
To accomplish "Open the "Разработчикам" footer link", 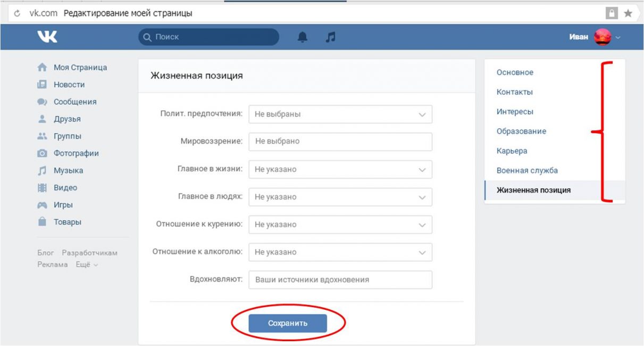I will pos(89,253).
